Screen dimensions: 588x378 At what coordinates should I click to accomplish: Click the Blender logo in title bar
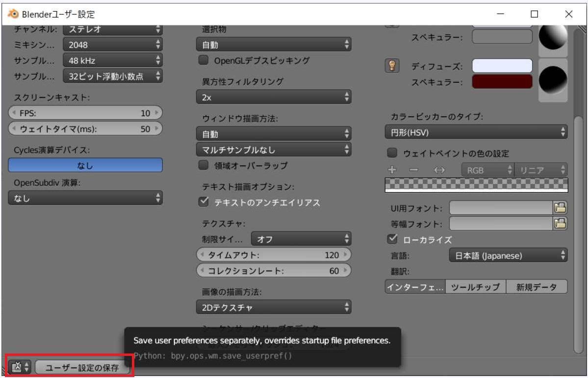13,14
